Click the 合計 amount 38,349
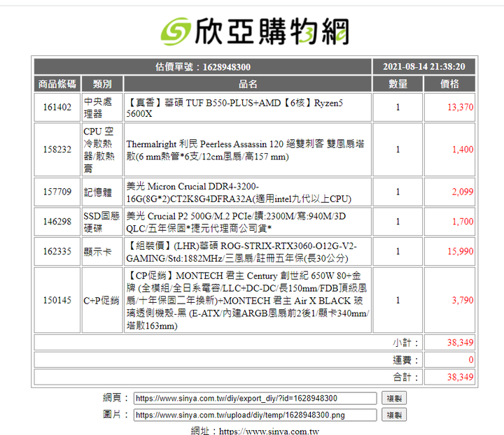 [461, 377]
